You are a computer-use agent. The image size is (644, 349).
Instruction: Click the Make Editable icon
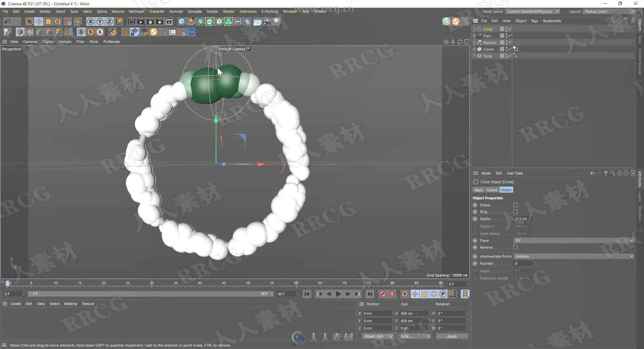(7, 32)
